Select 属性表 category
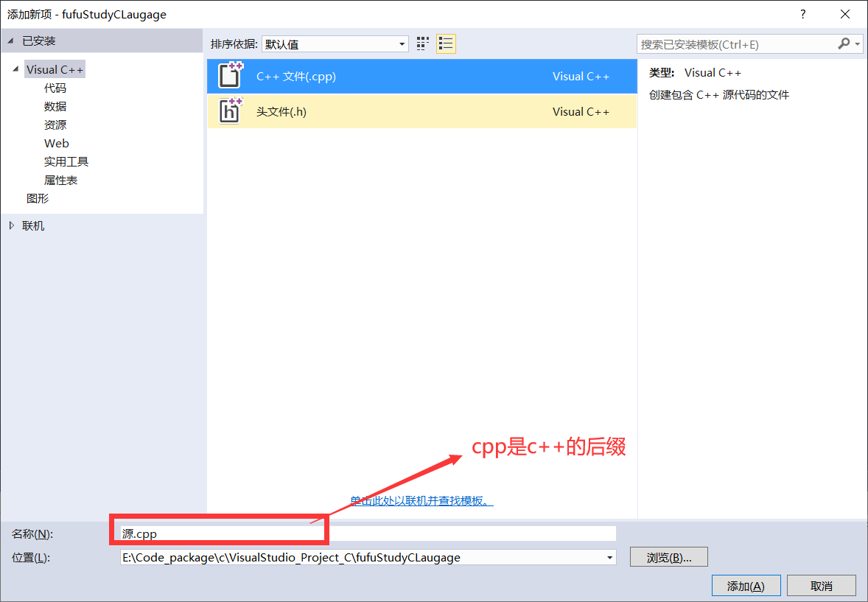868x602 pixels. [61, 180]
